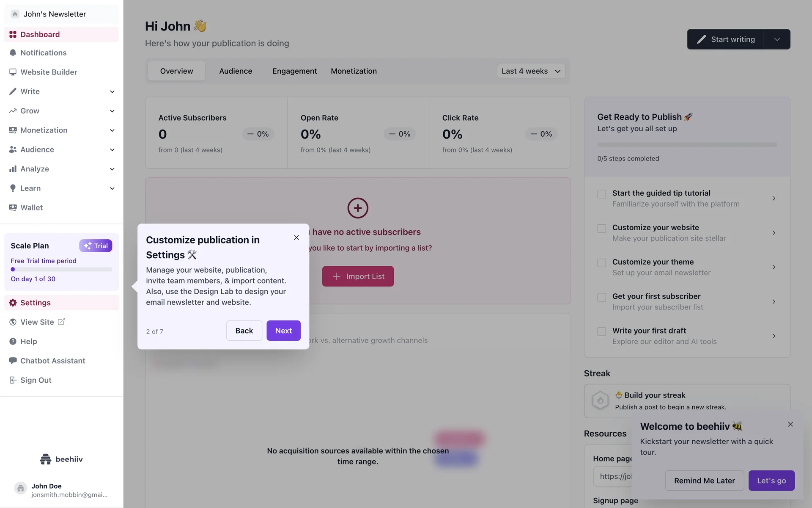Screen dimensions: 812x508
Task: Click Next in the tour popup
Action: point(283,331)
